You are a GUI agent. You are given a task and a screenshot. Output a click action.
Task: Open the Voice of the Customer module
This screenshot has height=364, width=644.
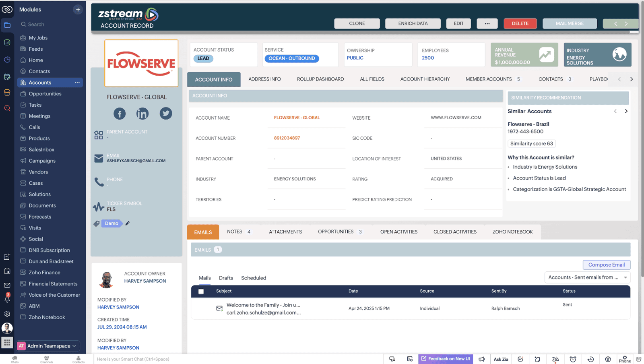tap(54, 295)
